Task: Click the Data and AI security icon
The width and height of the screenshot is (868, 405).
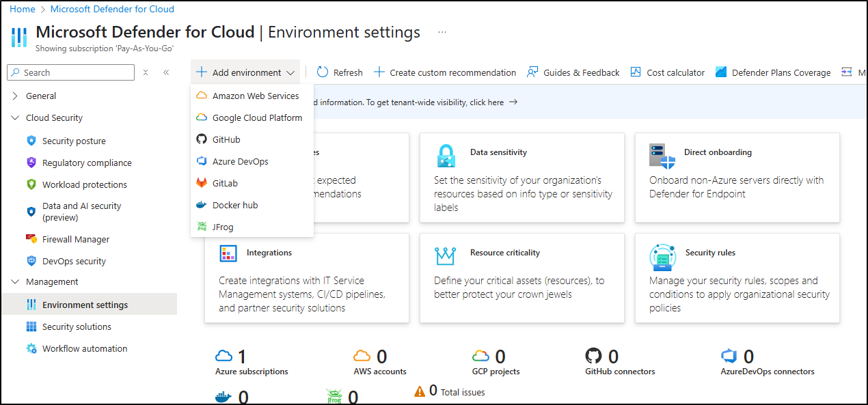Action: 31,212
